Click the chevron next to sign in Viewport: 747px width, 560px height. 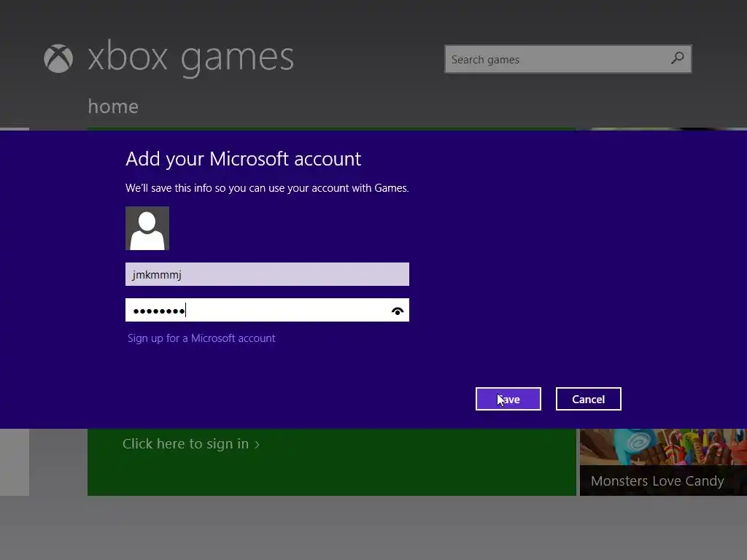point(258,445)
